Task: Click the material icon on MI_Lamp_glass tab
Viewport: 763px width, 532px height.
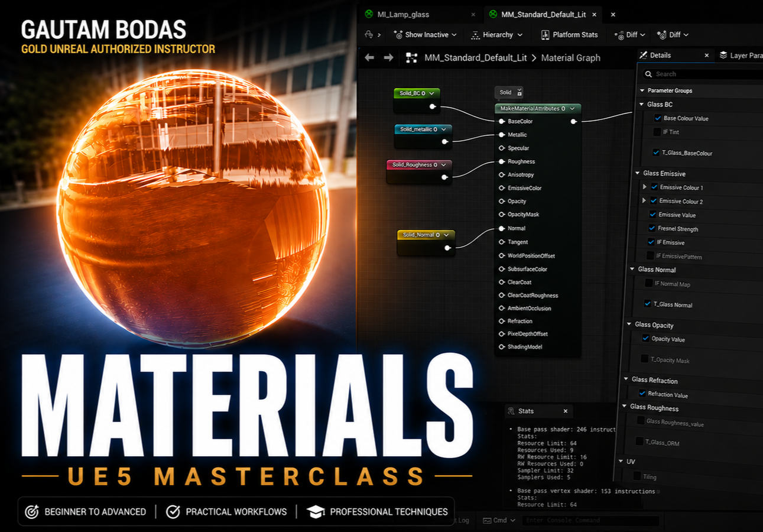Action: click(369, 14)
